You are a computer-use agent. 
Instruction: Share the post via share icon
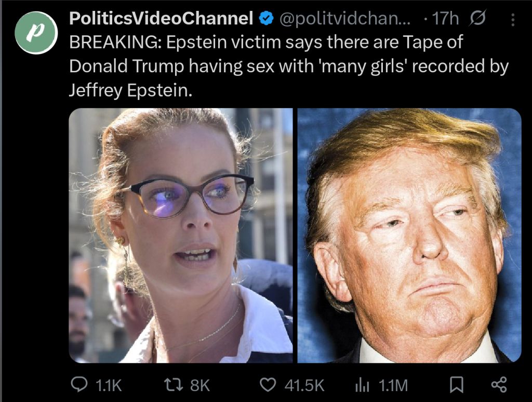499,385
